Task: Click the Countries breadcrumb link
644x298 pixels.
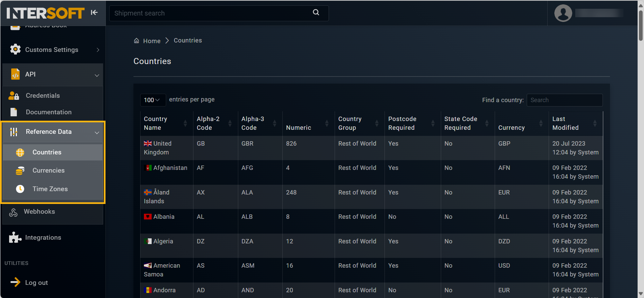Action: click(x=188, y=40)
